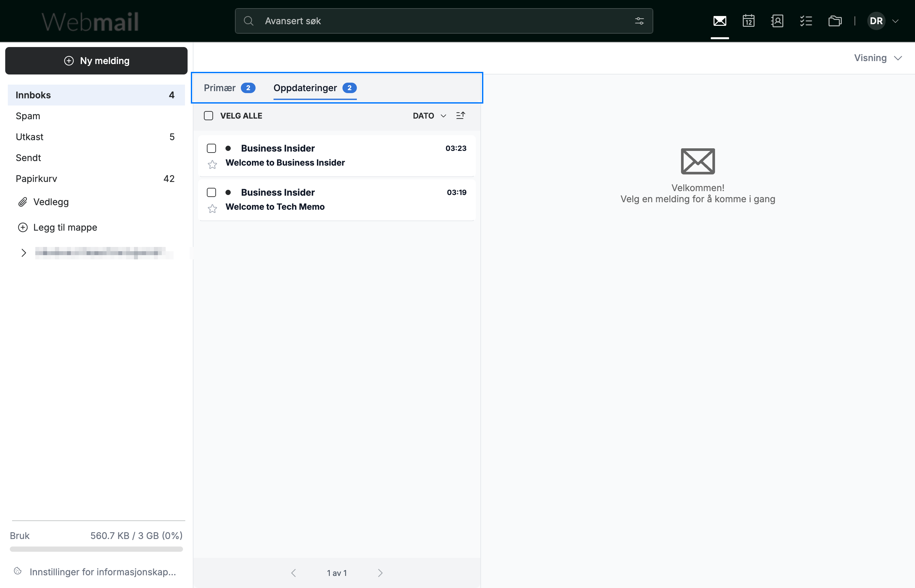Show the Vedlegg attachments view
The image size is (915, 588).
51,202
